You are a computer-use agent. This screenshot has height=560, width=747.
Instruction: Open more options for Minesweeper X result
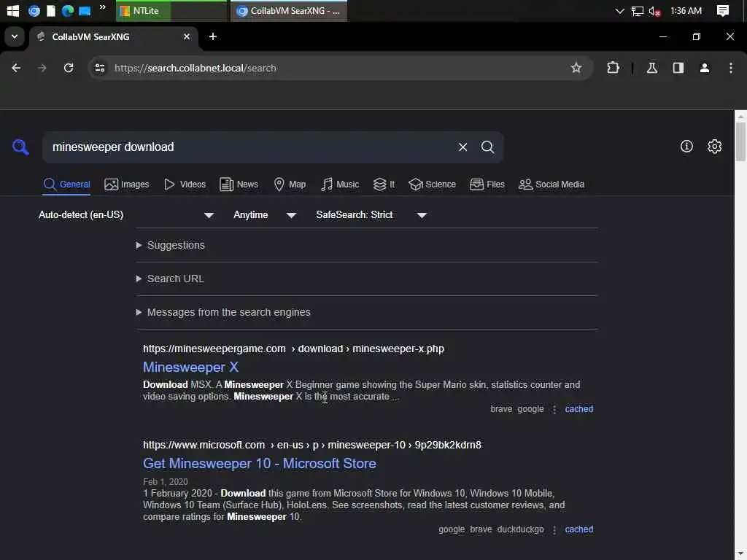554,410
